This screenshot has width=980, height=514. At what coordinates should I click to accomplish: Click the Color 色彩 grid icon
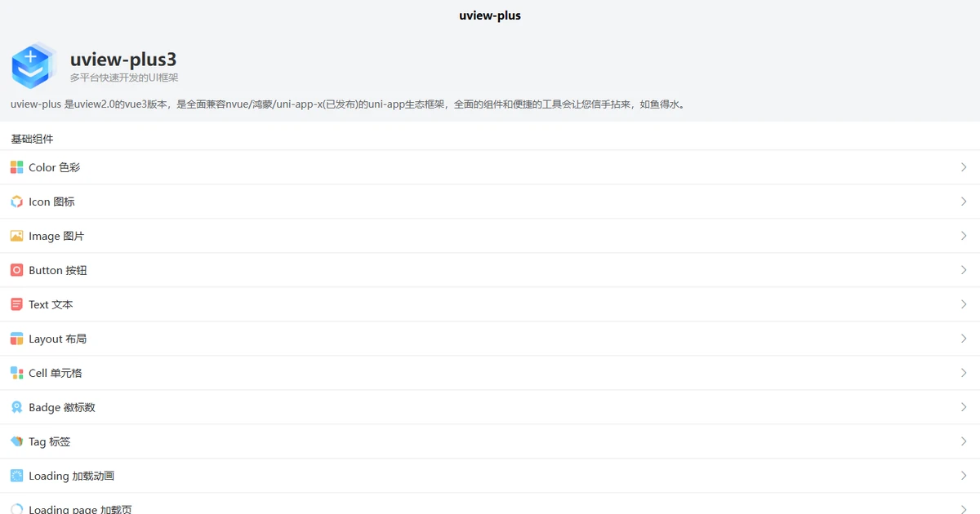click(x=16, y=167)
